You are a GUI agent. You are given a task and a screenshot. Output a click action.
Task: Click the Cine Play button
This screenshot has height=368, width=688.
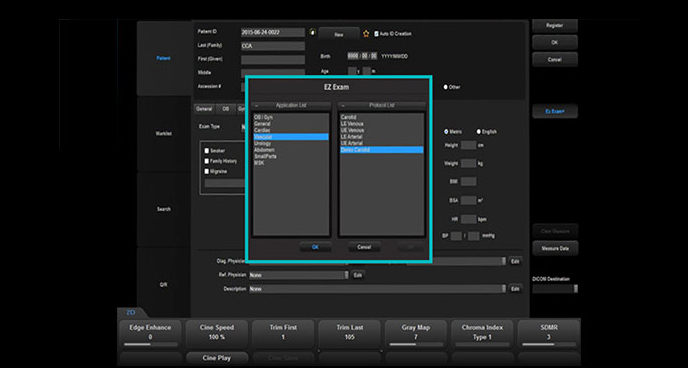point(217,358)
